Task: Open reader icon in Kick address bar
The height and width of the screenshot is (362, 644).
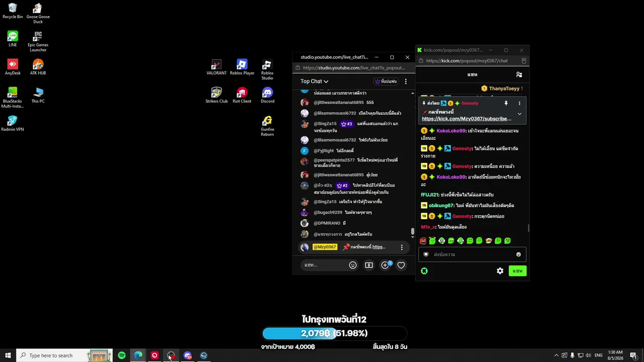Action: click(524, 61)
